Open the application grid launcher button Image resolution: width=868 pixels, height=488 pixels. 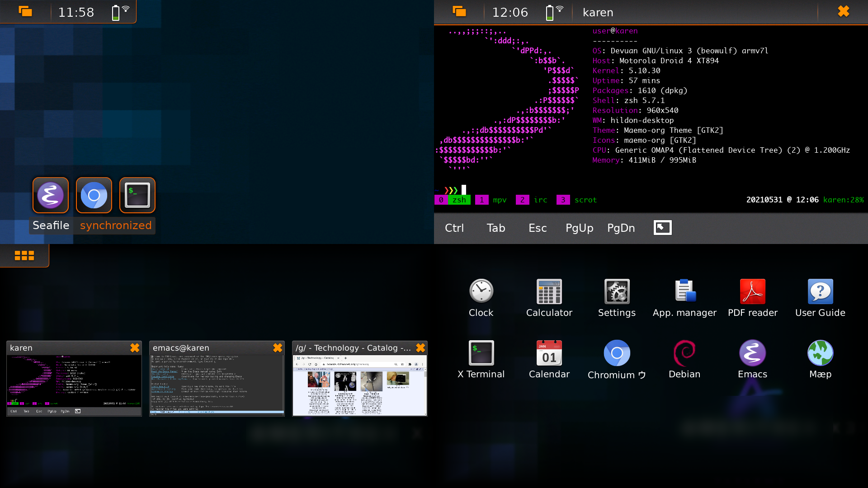point(24,256)
